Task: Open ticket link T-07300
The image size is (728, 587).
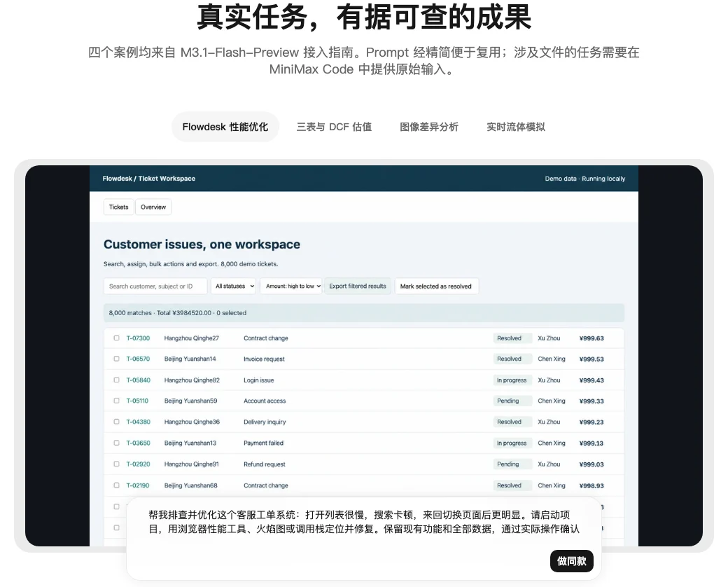Action: click(138, 338)
